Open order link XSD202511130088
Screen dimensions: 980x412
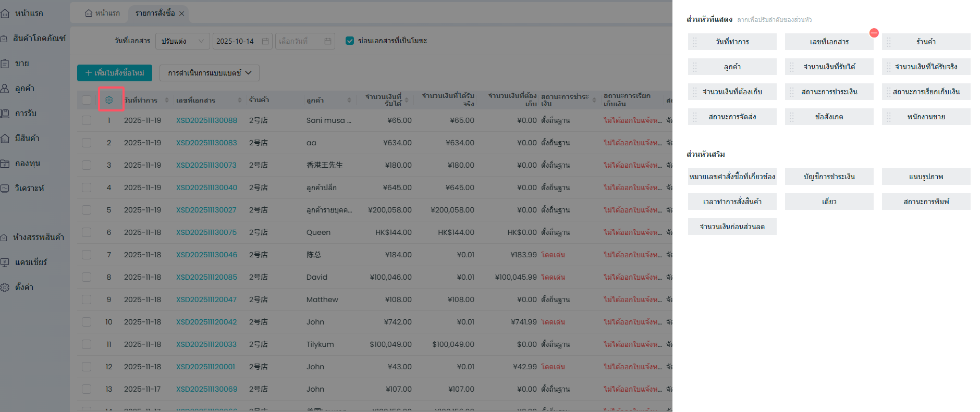coord(206,120)
